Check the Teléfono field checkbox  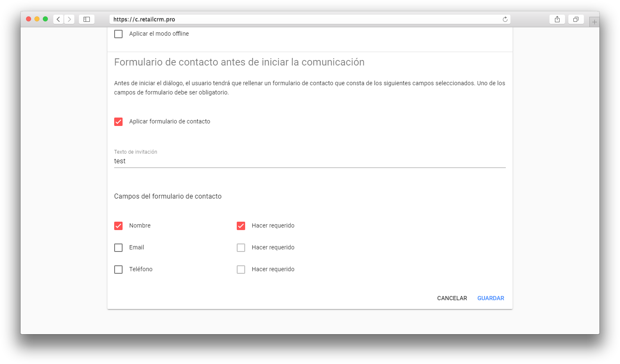[x=118, y=270]
